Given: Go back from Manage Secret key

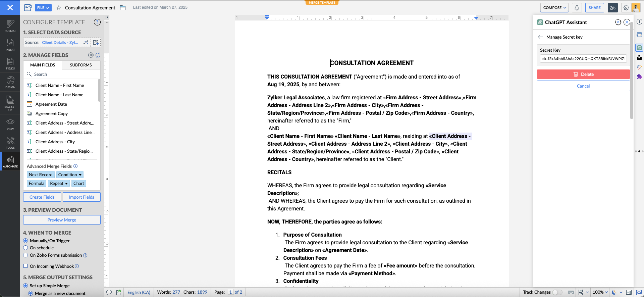Looking at the screenshot, I should tap(540, 37).
